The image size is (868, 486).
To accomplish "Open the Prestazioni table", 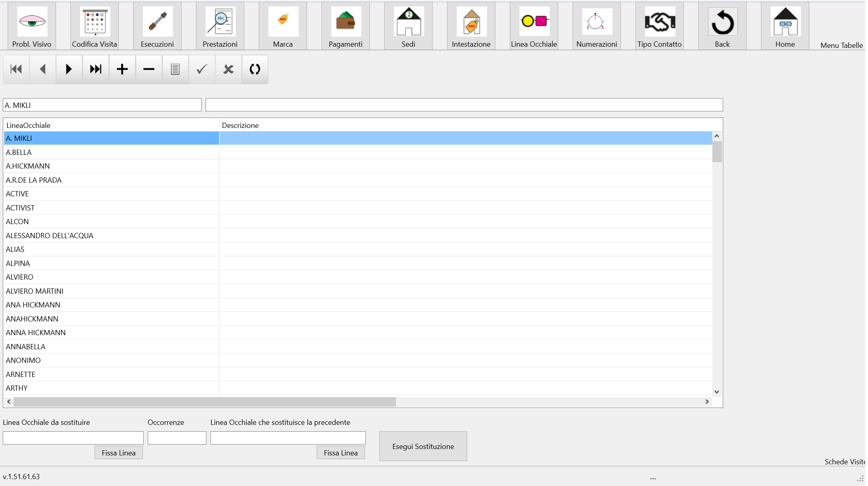I will click(220, 26).
